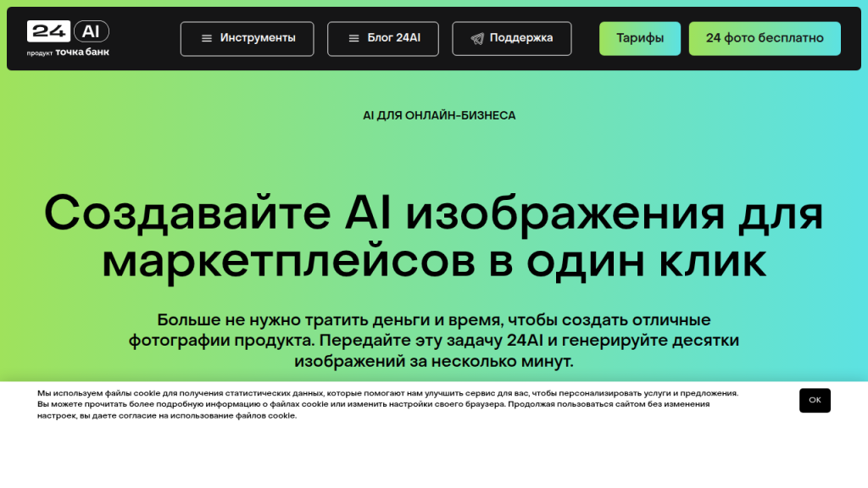Viewport: 868px width, 488px height.
Task: Click the word продукт under the logo
Action: pos(40,53)
